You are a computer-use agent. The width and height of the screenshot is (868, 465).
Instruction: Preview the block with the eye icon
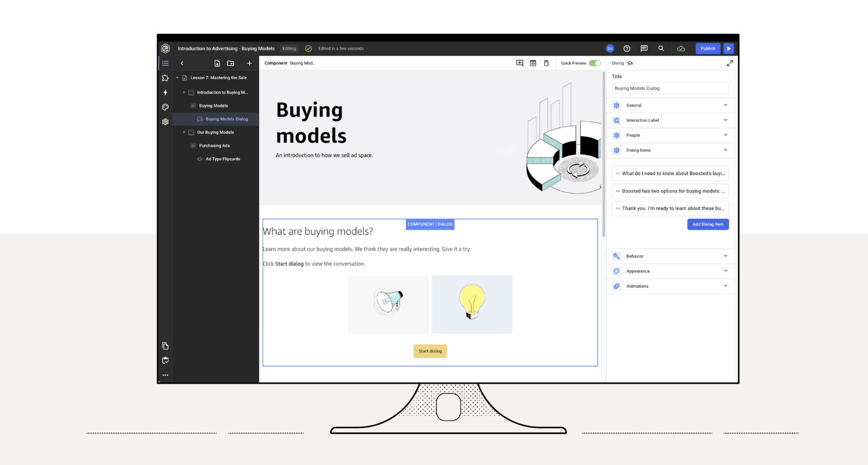[533, 63]
